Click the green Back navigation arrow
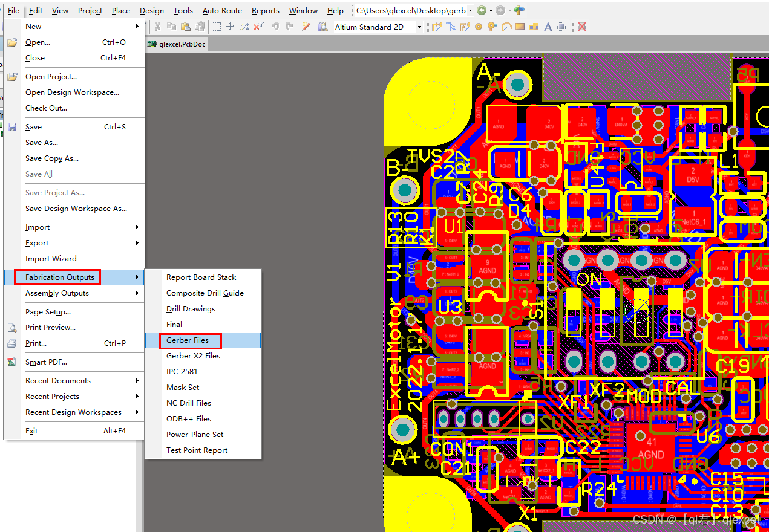This screenshot has height=532, width=769. point(481,10)
